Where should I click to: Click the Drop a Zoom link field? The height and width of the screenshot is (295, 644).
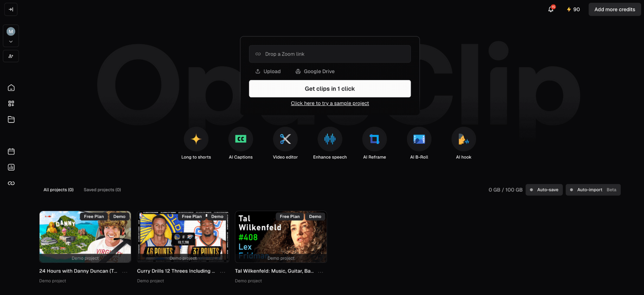330,54
